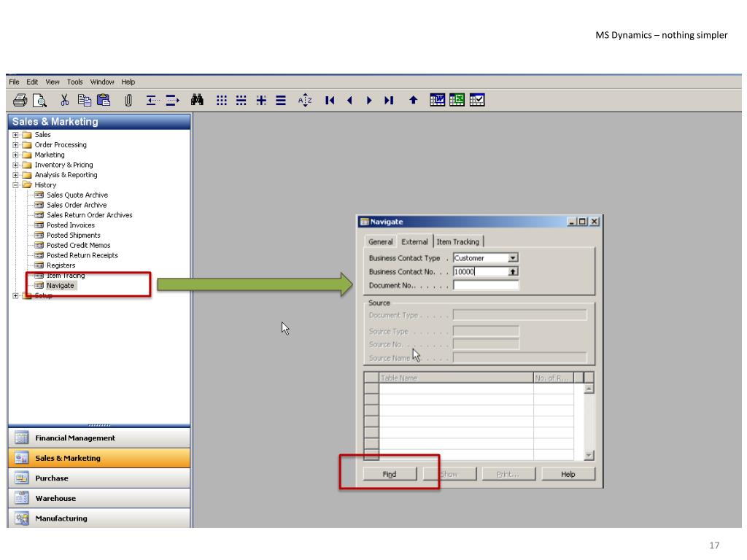Viewport: 747px width, 560px height.
Task: Click the Cut scissors icon
Action: (x=64, y=100)
